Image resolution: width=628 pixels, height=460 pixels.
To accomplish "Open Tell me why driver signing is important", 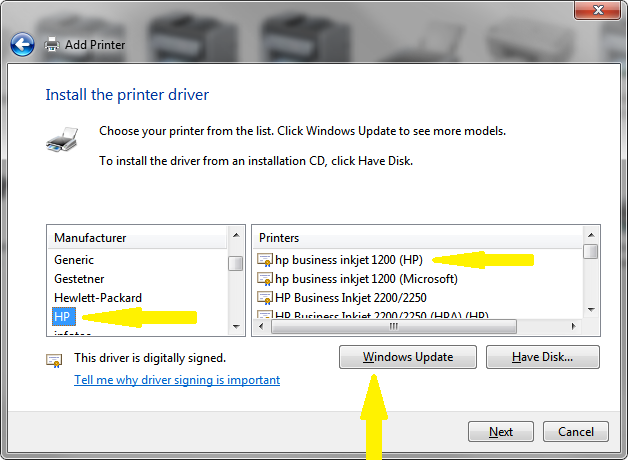I will 177,380.
